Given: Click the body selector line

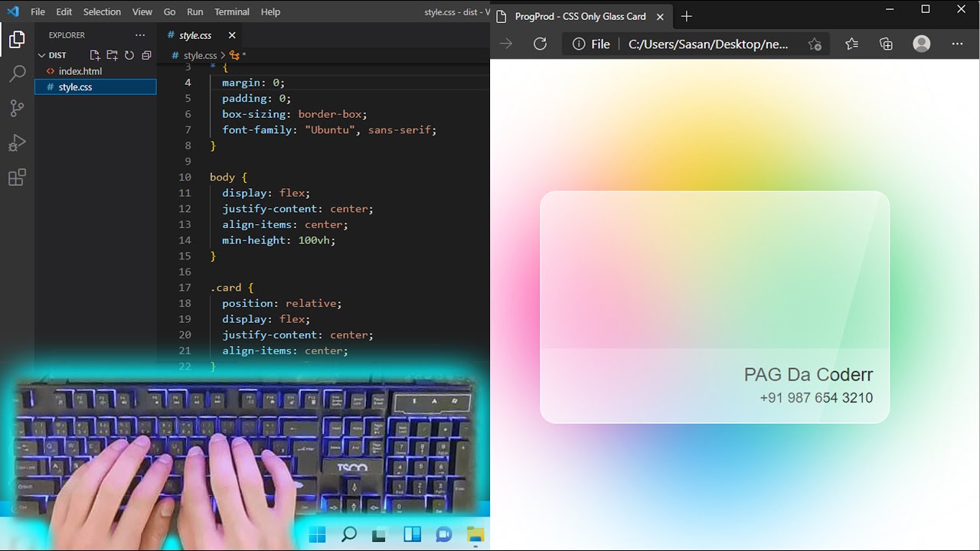Looking at the screenshot, I should pyautogui.click(x=228, y=177).
